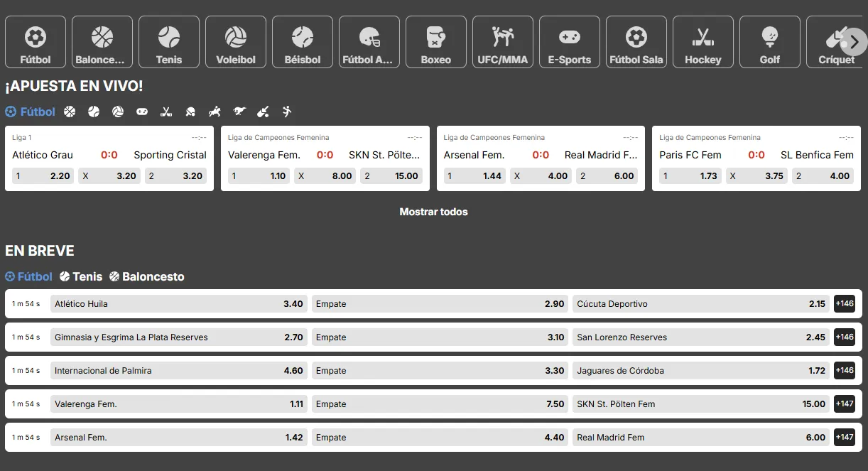Select the UFC/MMA category icon
The height and width of the screenshot is (471, 868).
[502, 43]
